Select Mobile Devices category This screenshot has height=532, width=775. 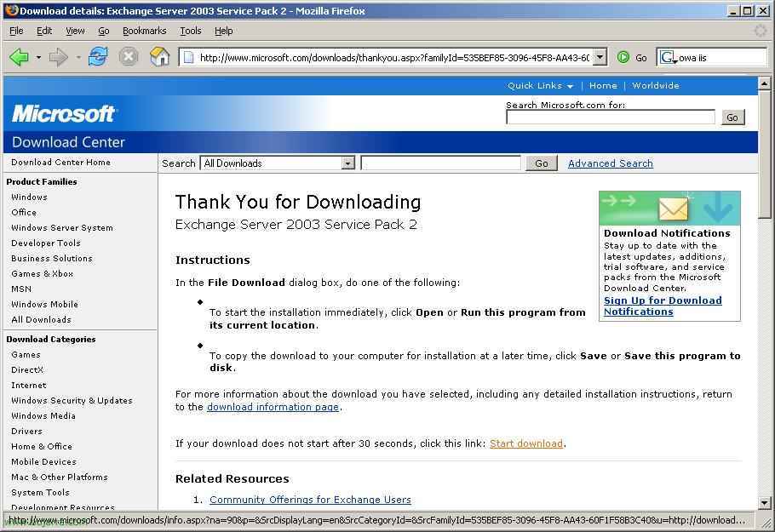point(43,461)
